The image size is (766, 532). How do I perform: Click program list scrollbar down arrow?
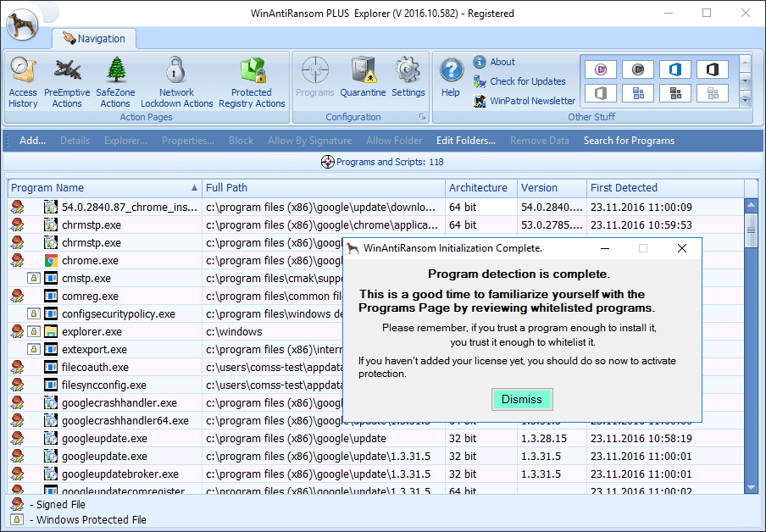[x=751, y=488]
